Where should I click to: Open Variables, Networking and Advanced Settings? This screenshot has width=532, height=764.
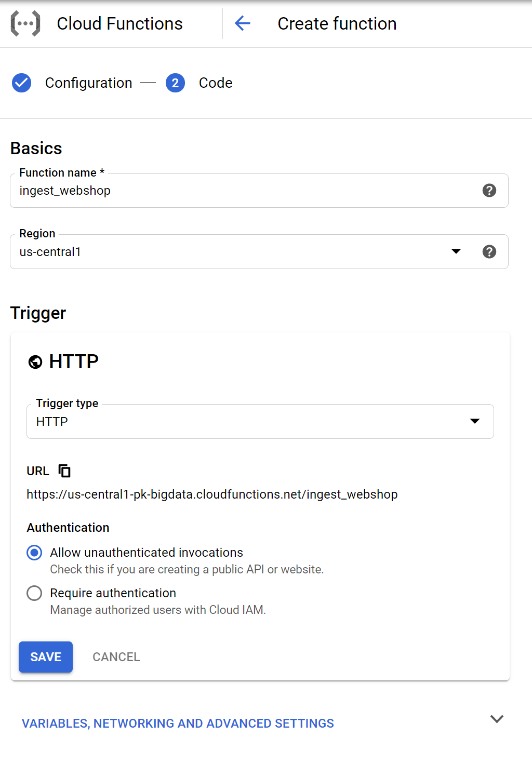[178, 723]
